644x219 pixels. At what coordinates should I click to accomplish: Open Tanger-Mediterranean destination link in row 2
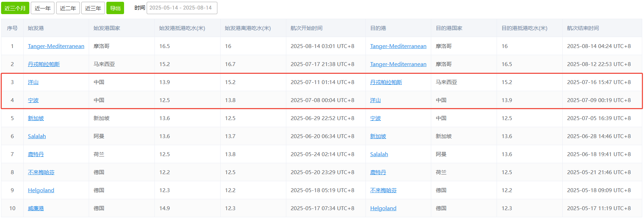[x=398, y=64]
